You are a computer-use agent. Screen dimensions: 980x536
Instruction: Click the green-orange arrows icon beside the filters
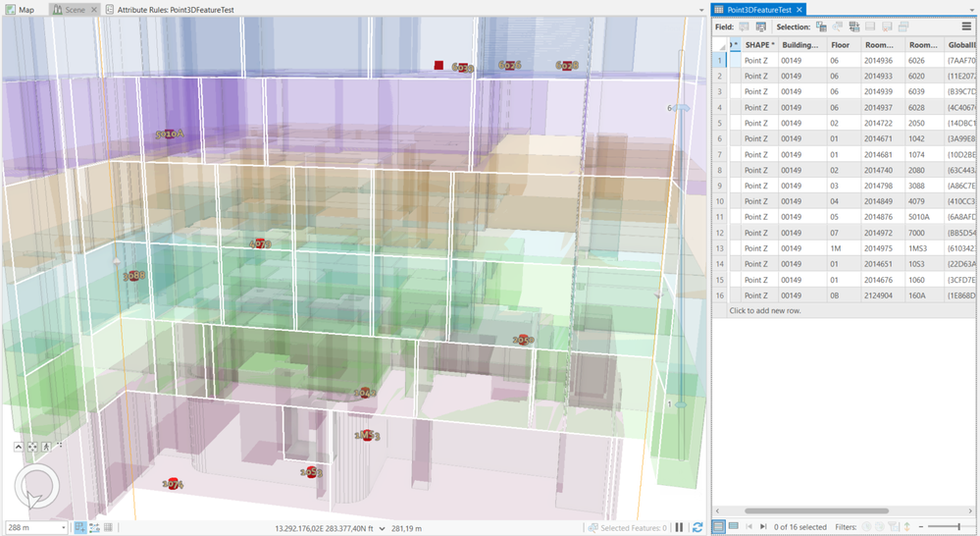(x=906, y=526)
